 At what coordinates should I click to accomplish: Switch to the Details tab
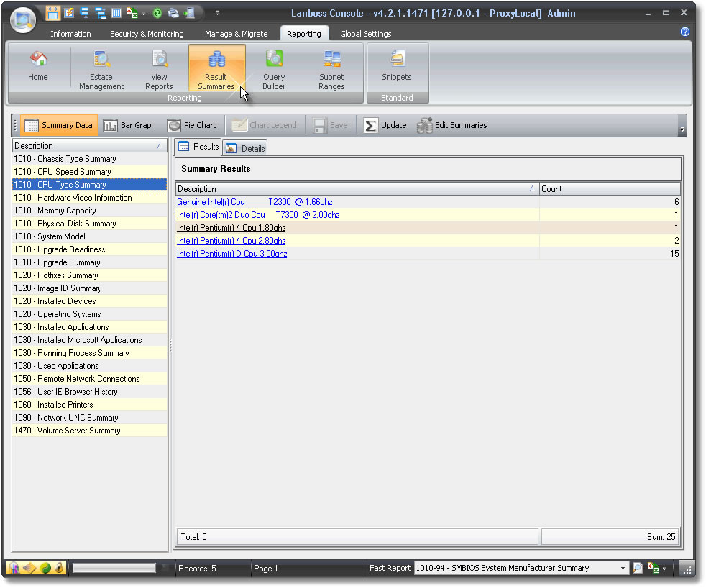pyautogui.click(x=245, y=149)
